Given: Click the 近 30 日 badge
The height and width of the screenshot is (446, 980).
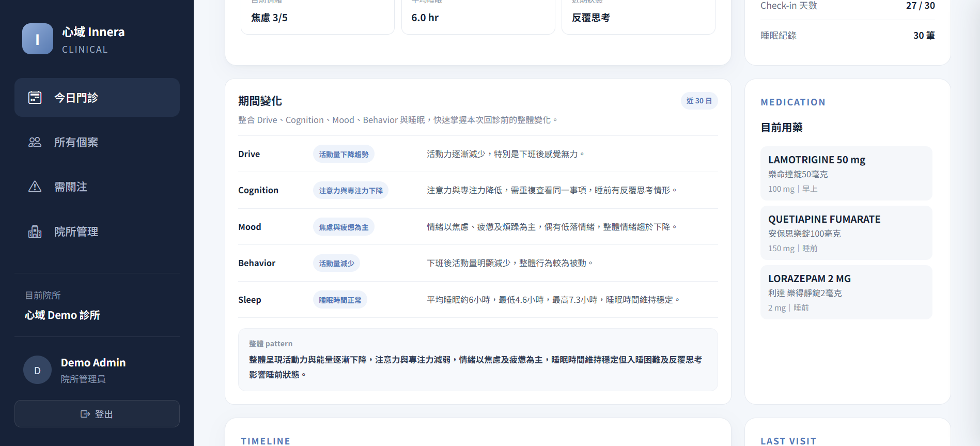Looking at the screenshot, I should tap(699, 101).
